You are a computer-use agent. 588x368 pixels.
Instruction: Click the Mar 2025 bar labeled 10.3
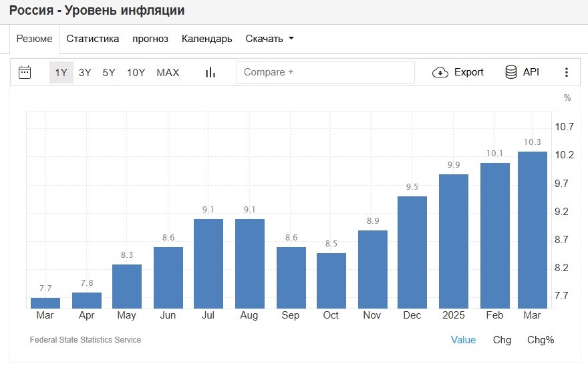tap(533, 230)
